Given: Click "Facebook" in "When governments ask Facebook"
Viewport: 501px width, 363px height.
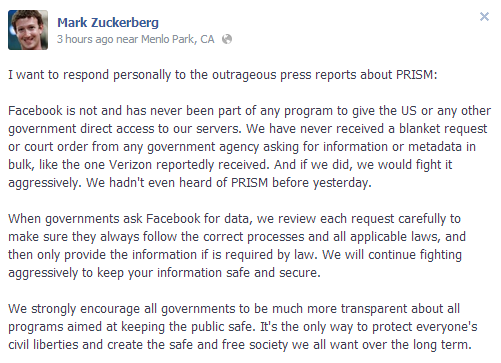Looking at the screenshot, I should pos(173,218).
